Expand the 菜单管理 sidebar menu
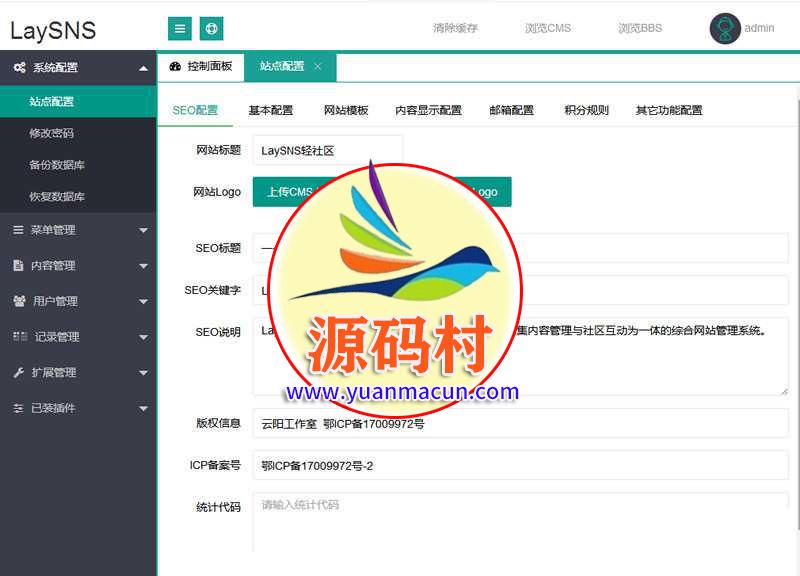800x576 pixels. (x=143, y=230)
